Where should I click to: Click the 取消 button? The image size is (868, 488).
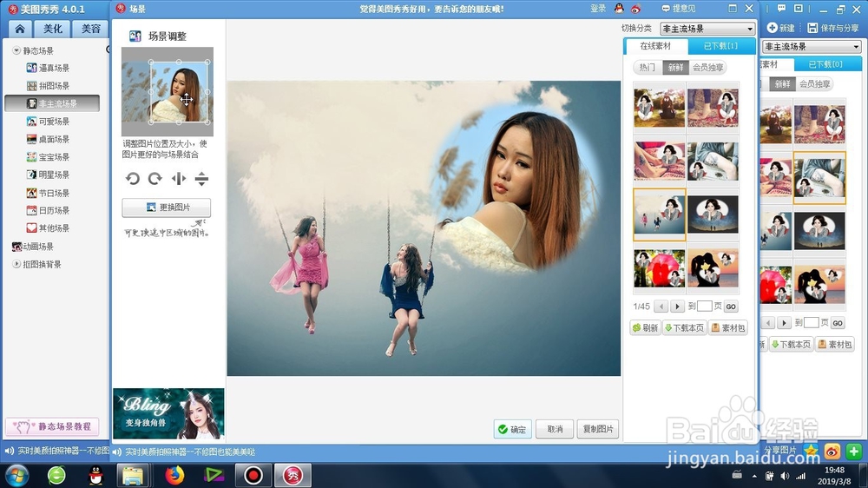555,429
